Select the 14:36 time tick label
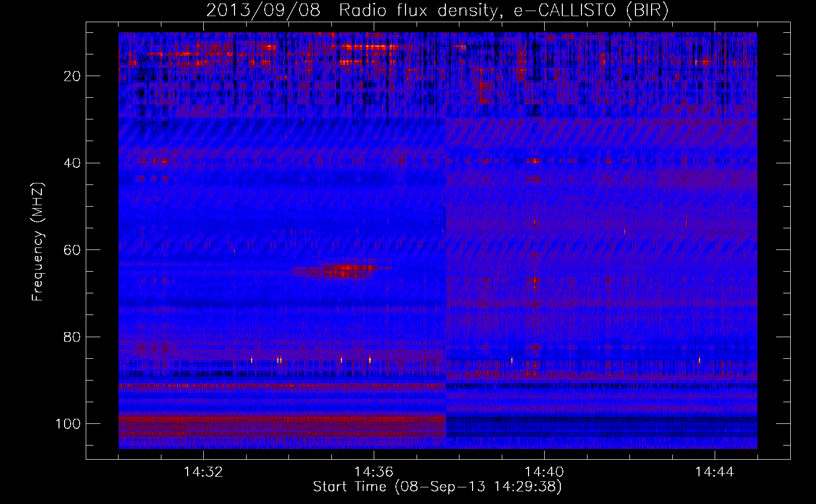 (374, 472)
